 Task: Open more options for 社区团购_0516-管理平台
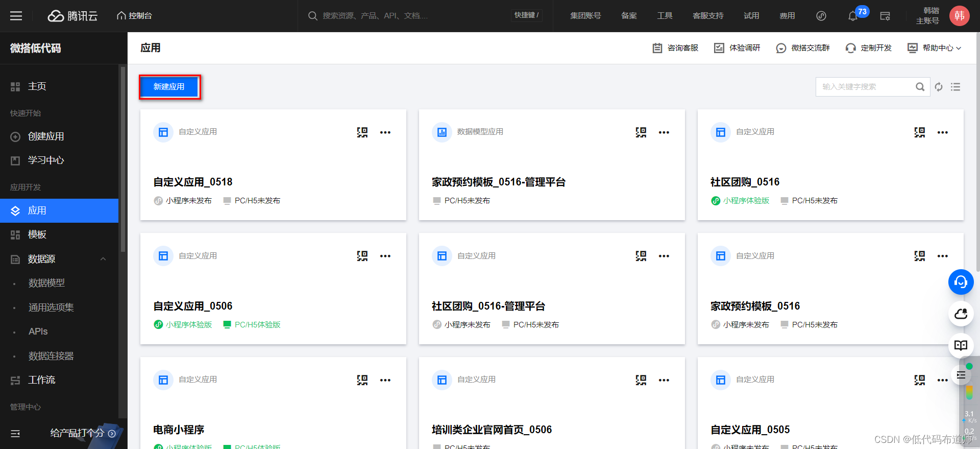[x=664, y=256]
